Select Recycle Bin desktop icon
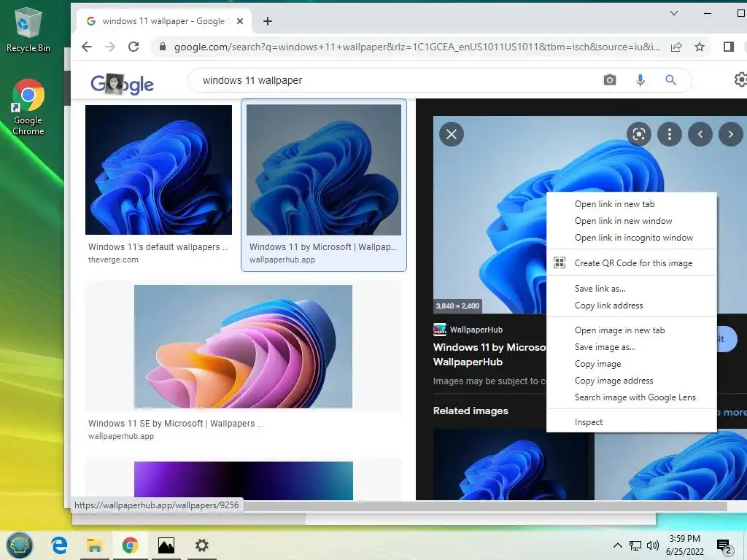 click(28, 29)
